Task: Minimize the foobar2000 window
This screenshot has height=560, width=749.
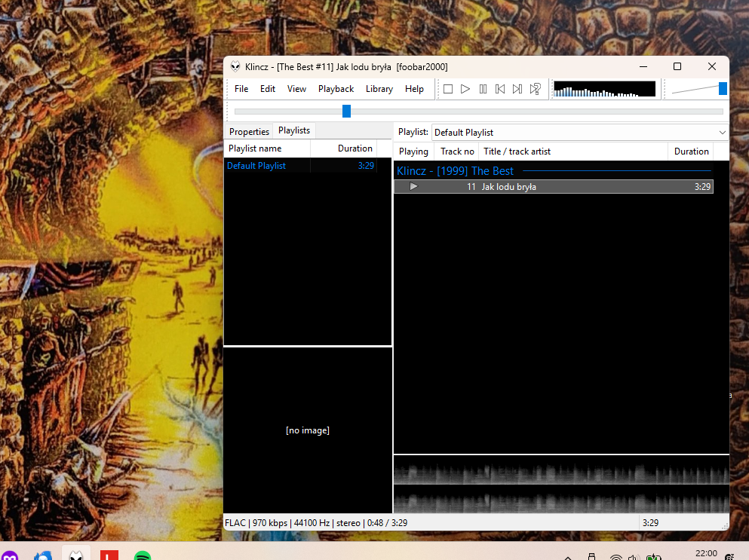Action: [x=643, y=66]
